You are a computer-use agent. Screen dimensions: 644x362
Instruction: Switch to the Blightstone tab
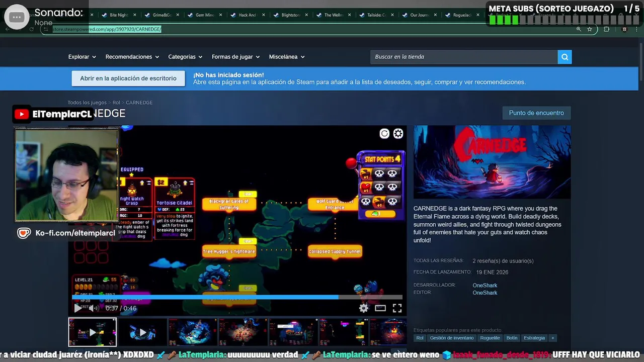pos(290,15)
